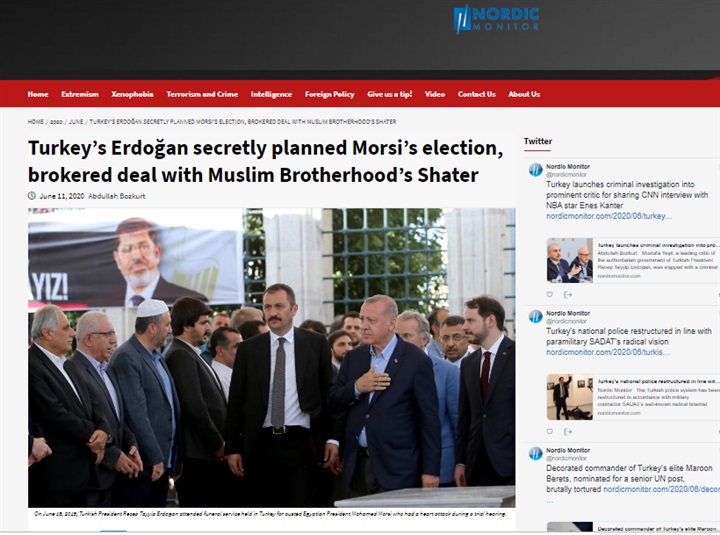This screenshot has width=720, height=535.
Task: Click the clock icon beside June 11, 2020
Action: click(x=32, y=196)
